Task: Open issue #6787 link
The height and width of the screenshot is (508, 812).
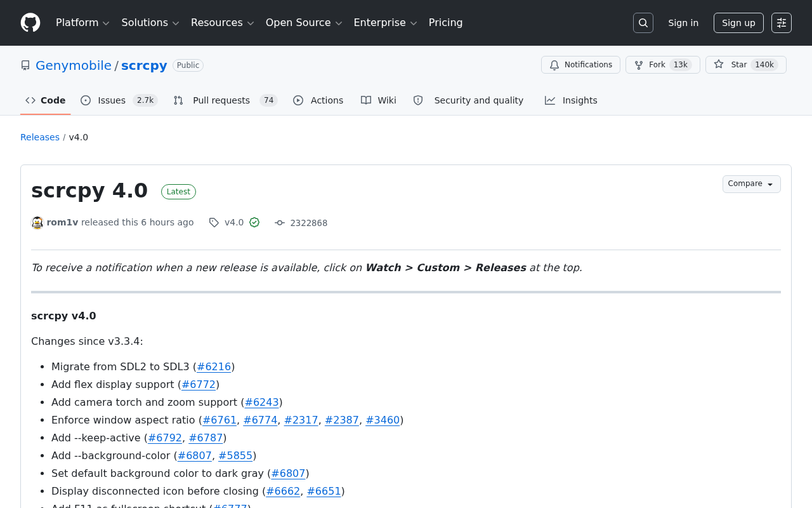Action: [206, 438]
